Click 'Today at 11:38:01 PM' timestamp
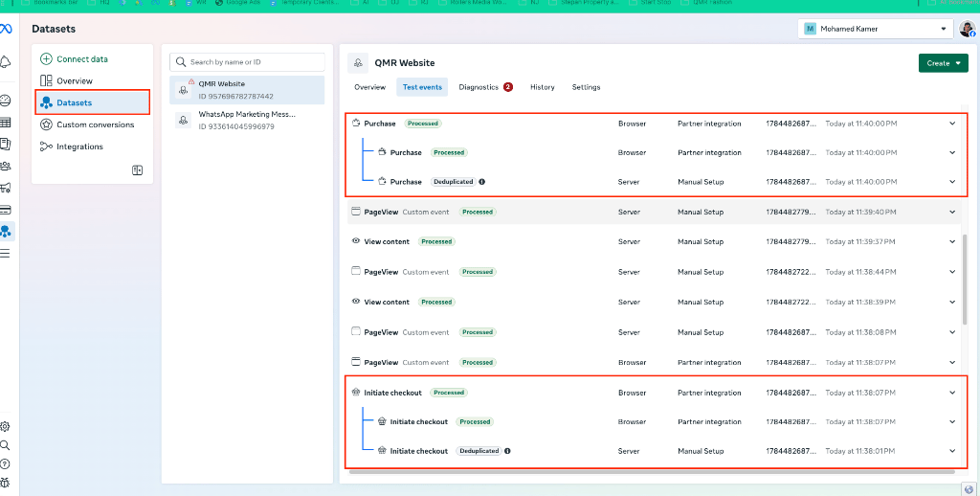 tap(860, 451)
